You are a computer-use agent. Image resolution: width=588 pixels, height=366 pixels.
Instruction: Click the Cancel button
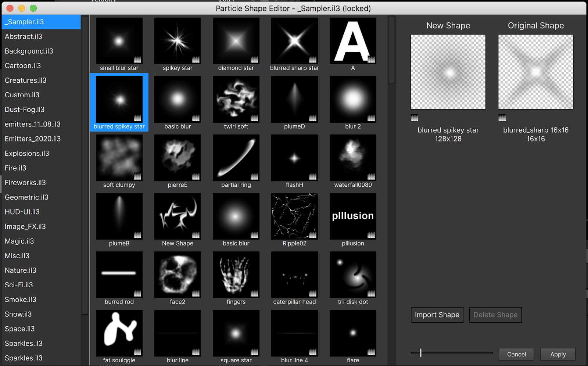click(x=516, y=354)
